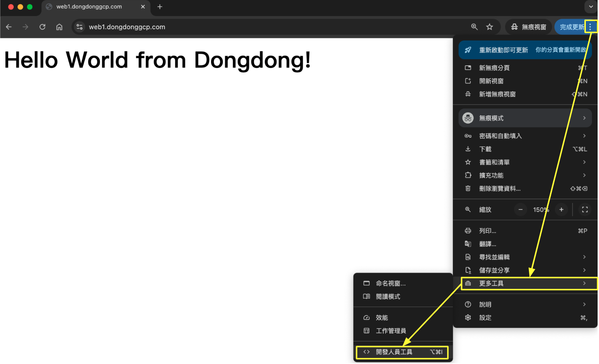This screenshot has width=599, height=364.
Task: Click the back navigation arrow
Action: [9, 27]
